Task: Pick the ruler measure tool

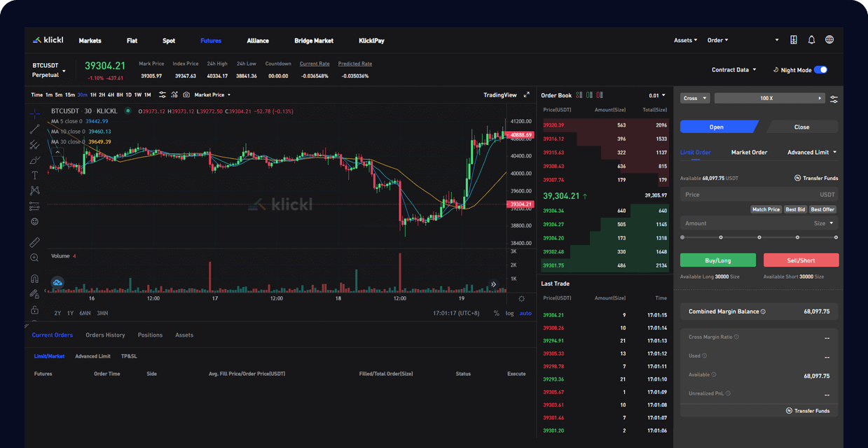Action: [x=34, y=242]
